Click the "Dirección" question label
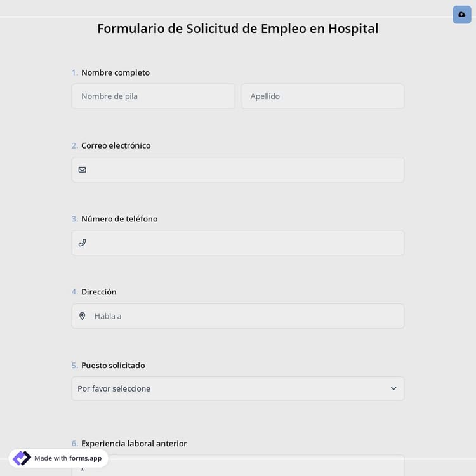 (99, 292)
